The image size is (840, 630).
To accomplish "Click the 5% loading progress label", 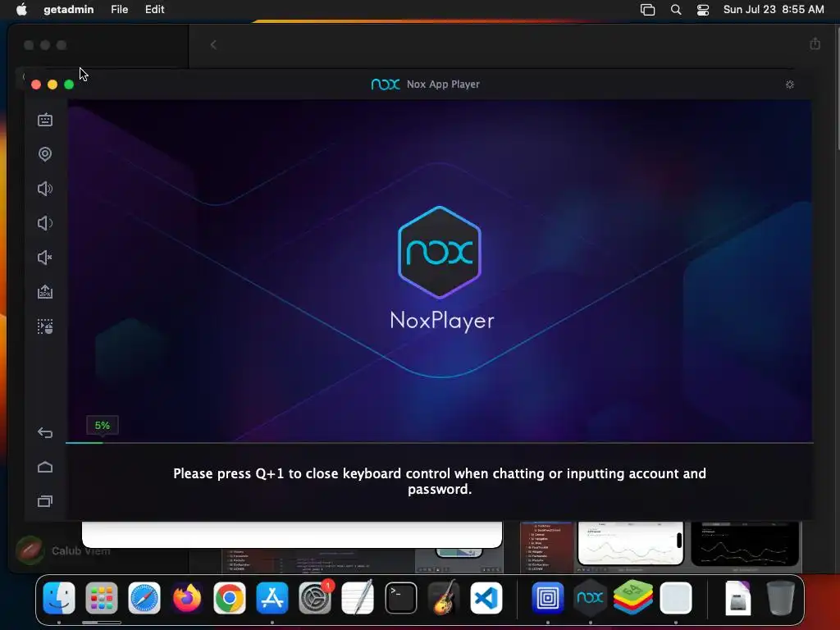I will (x=103, y=426).
